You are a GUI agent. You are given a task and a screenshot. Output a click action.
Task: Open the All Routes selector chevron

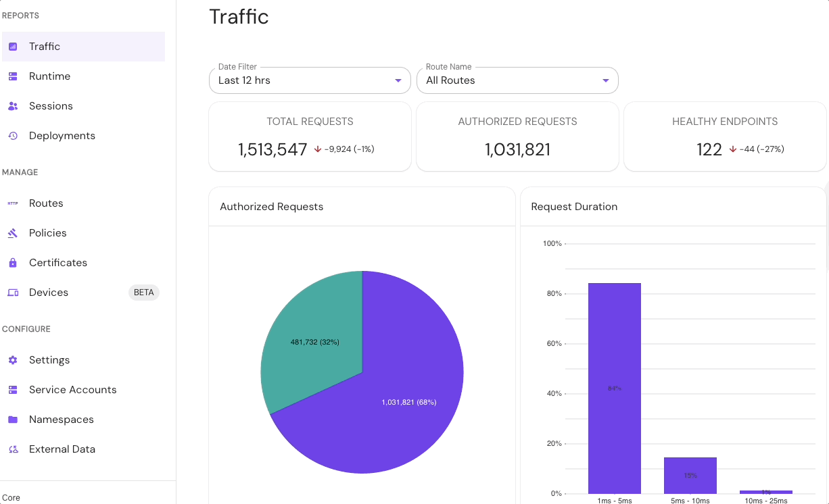pyautogui.click(x=606, y=80)
